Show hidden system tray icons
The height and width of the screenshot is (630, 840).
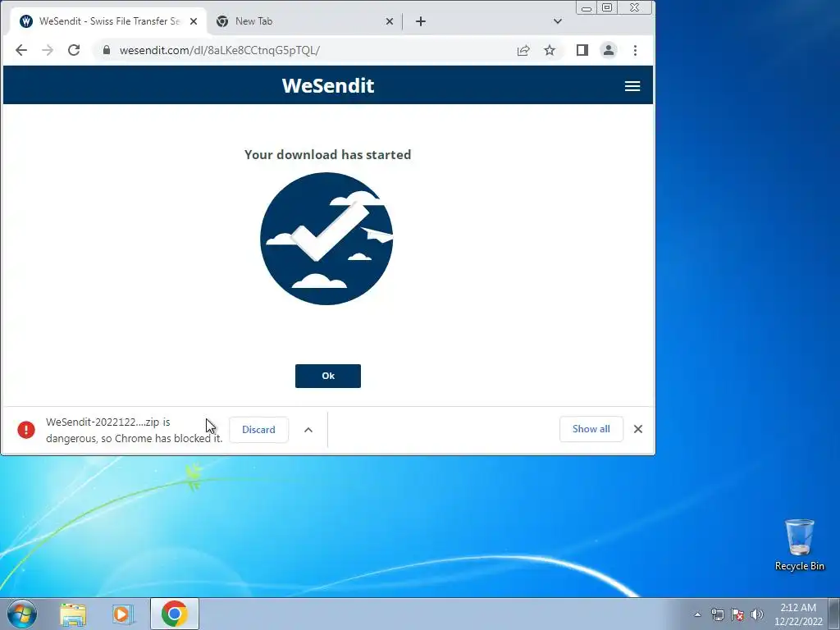pos(697,614)
